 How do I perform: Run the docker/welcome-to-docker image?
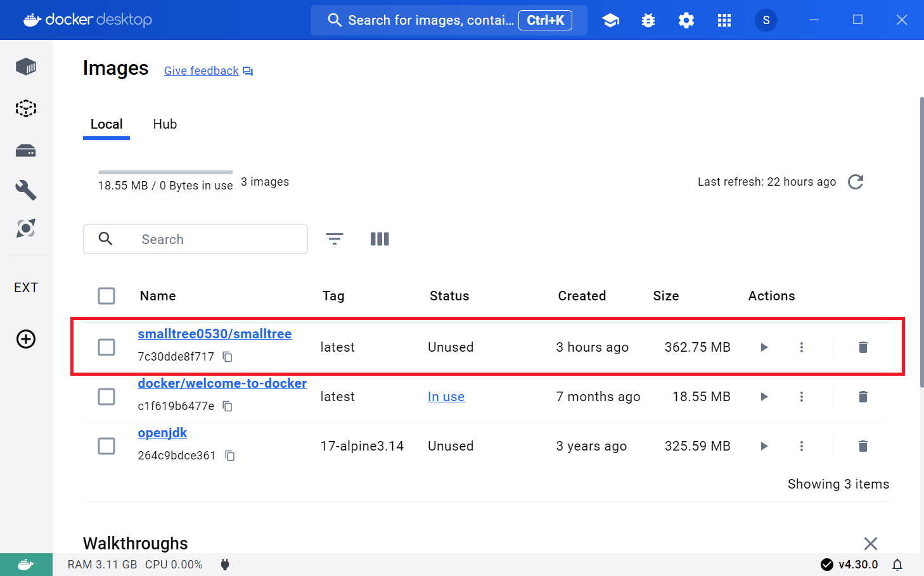coord(764,397)
